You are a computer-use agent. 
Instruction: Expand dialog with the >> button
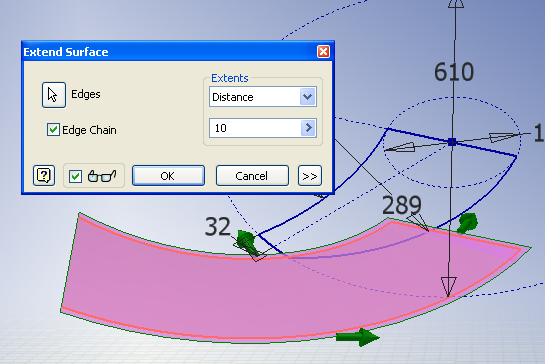pyautogui.click(x=310, y=176)
